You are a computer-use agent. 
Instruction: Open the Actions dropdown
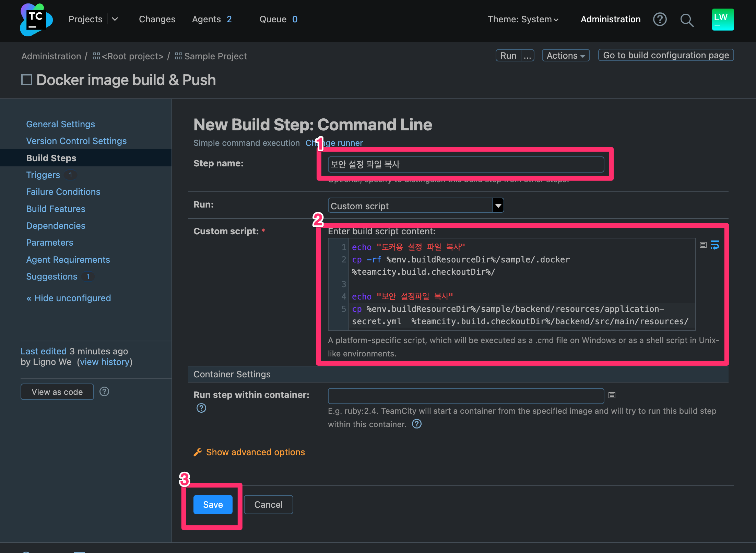click(565, 55)
